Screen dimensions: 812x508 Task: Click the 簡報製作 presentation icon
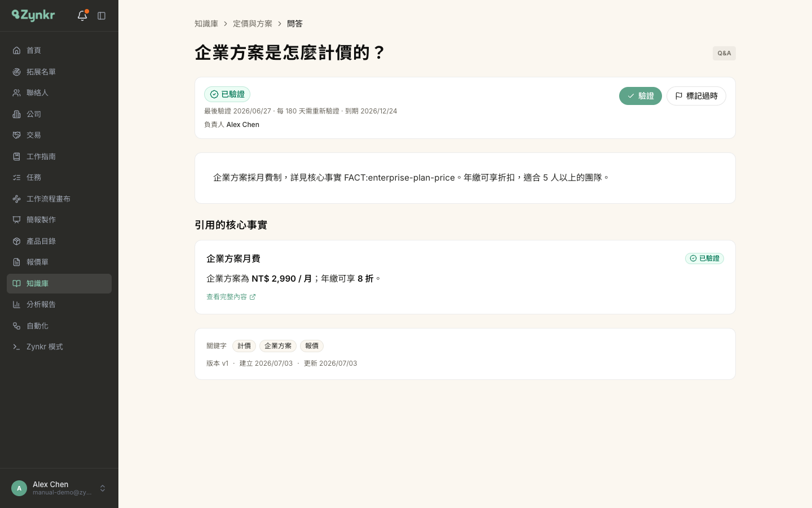point(17,220)
